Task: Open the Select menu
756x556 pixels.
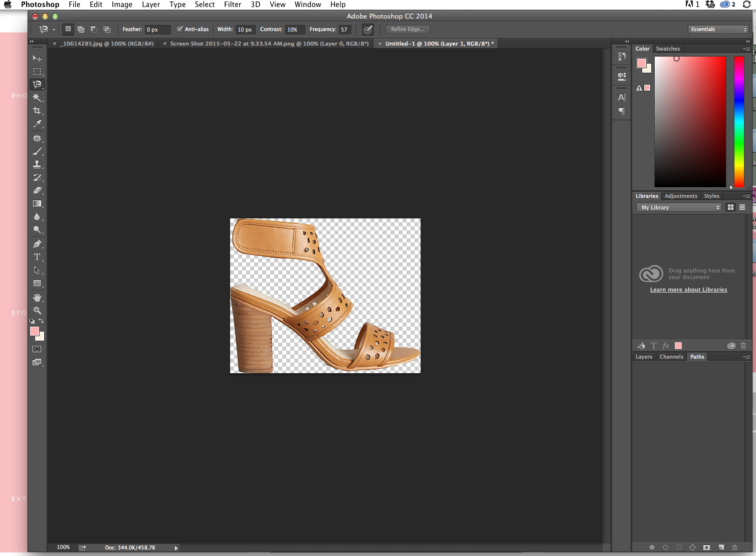Action: pos(205,5)
